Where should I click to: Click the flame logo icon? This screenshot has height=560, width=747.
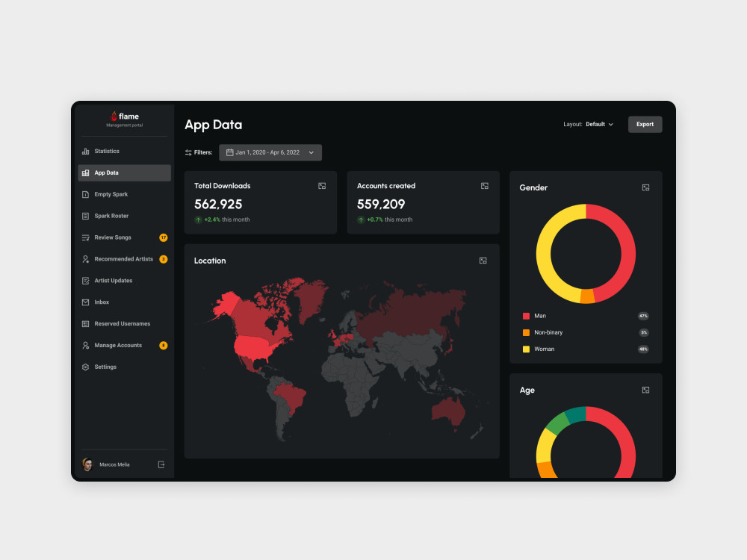point(114,116)
